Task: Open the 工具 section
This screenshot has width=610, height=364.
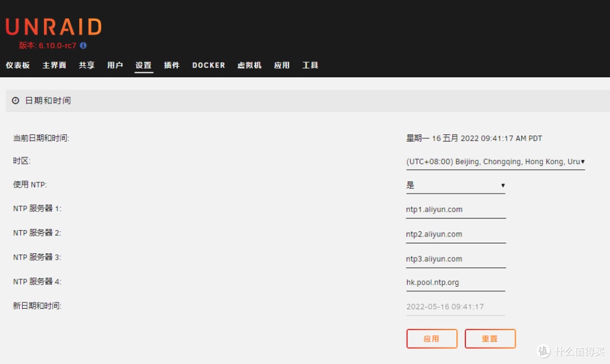Action: click(310, 65)
